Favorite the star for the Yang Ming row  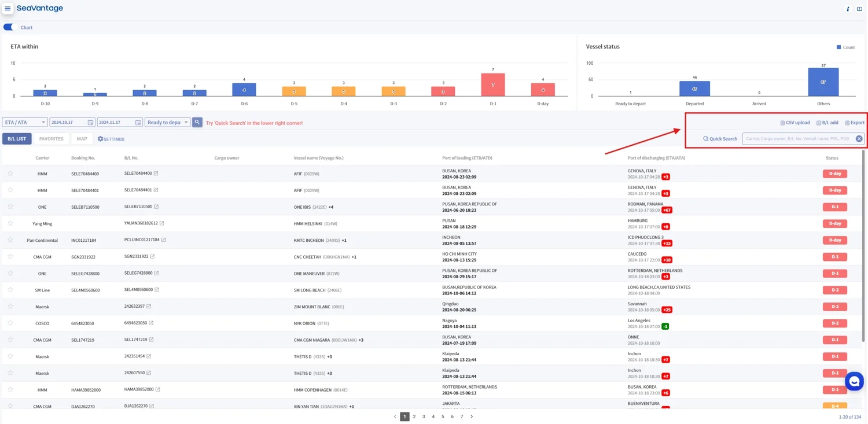click(10, 223)
